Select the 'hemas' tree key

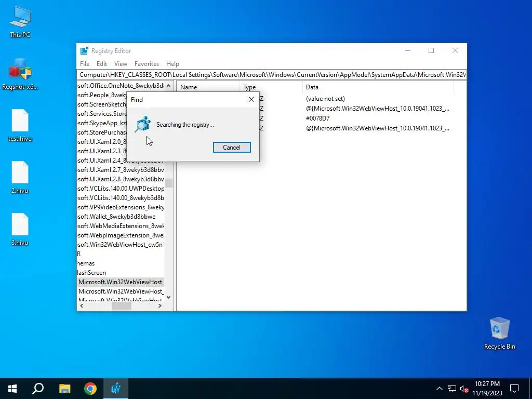click(86, 263)
